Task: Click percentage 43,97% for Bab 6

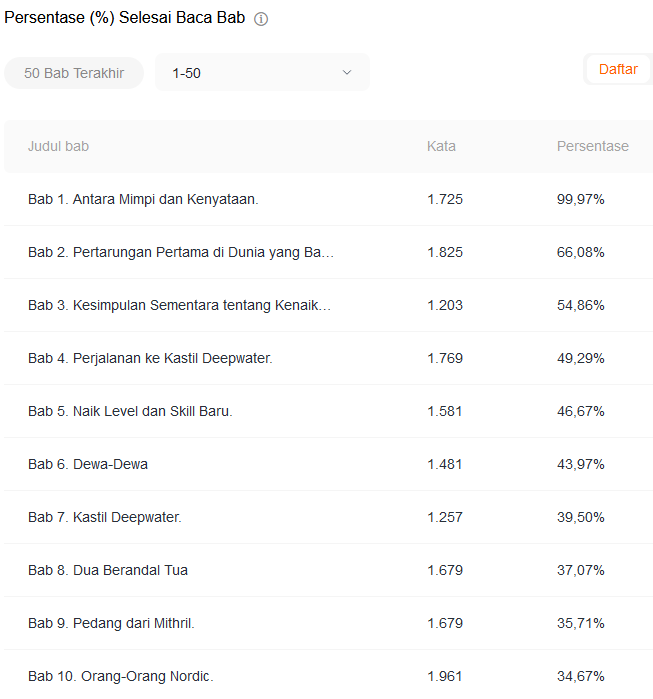Action: click(x=581, y=465)
